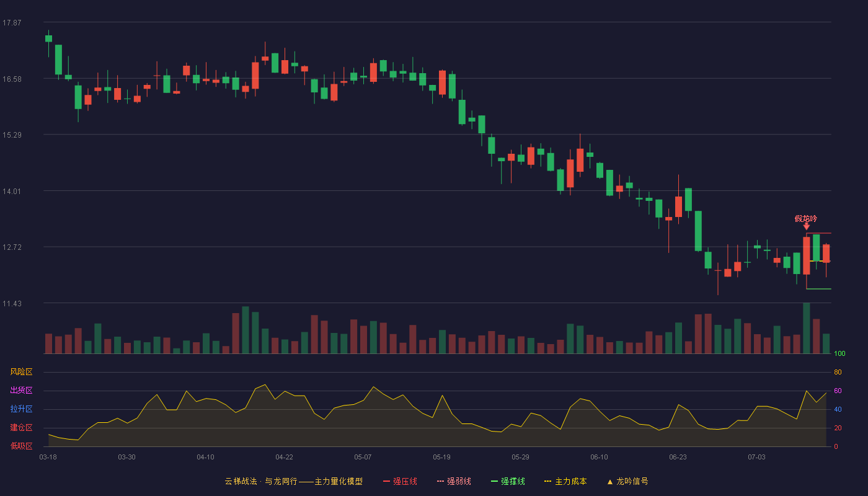
Task: Click the 15.29 price axis label
Action: [12, 135]
